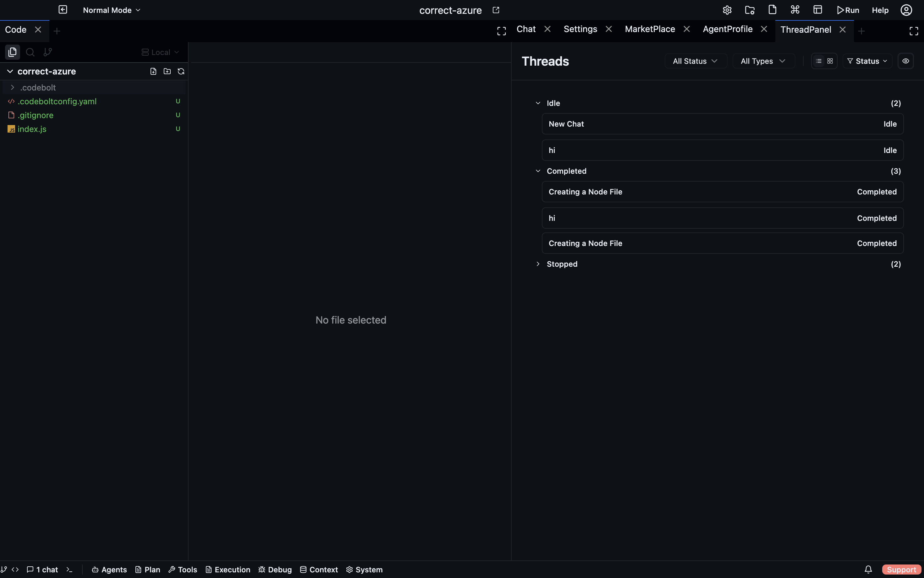Toggle the eye visibility button in Threads
The width and height of the screenshot is (924, 578).
click(906, 61)
